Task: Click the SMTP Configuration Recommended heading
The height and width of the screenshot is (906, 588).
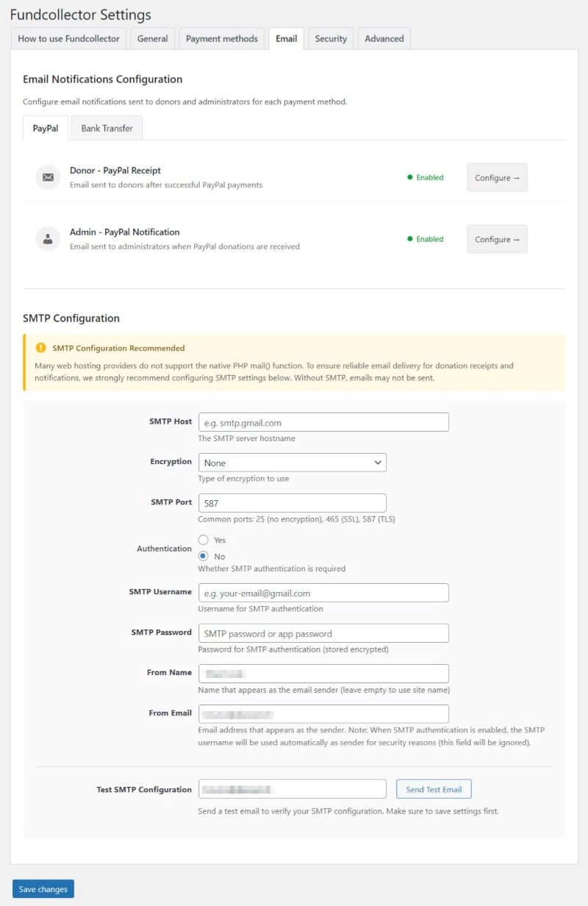Action: tap(118, 348)
